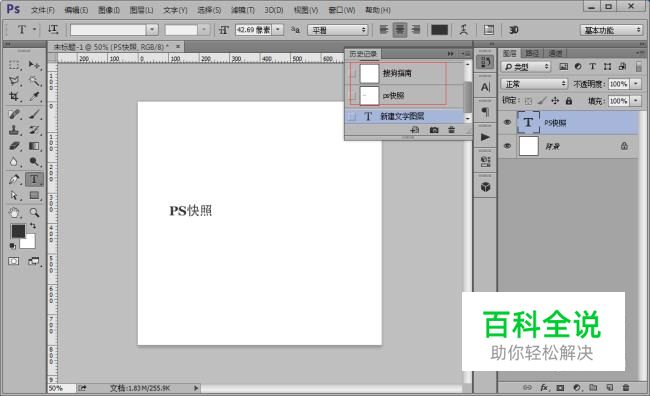The height and width of the screenshot is (396, 650).
Task: Open the Paragraph panel icon in side dock
Action: [x=485, y=112]
